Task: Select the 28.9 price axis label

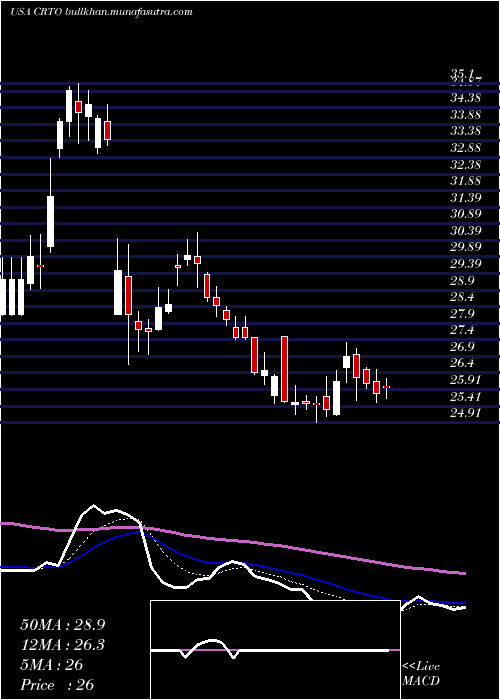Action: 462,281
